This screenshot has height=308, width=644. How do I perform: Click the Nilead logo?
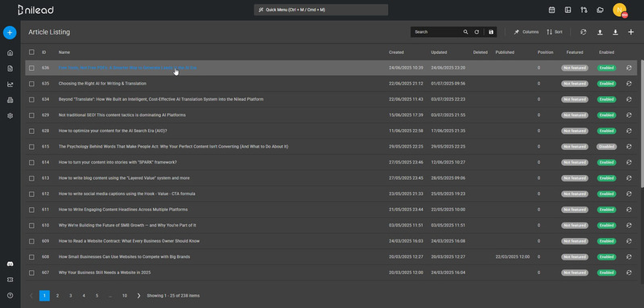click(35, 10)
